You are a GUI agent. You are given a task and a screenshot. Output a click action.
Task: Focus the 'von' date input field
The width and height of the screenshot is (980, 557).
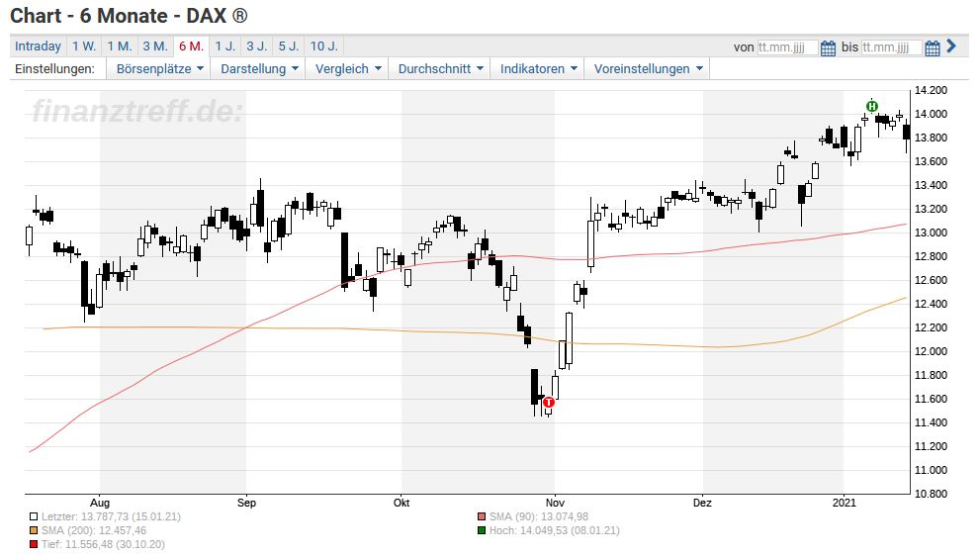787,47
